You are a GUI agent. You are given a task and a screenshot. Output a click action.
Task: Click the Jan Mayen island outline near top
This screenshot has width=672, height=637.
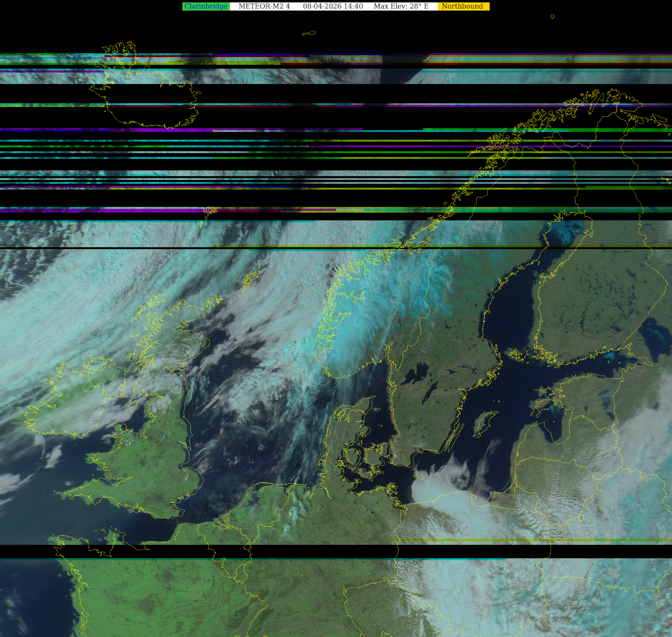(309, 33)
